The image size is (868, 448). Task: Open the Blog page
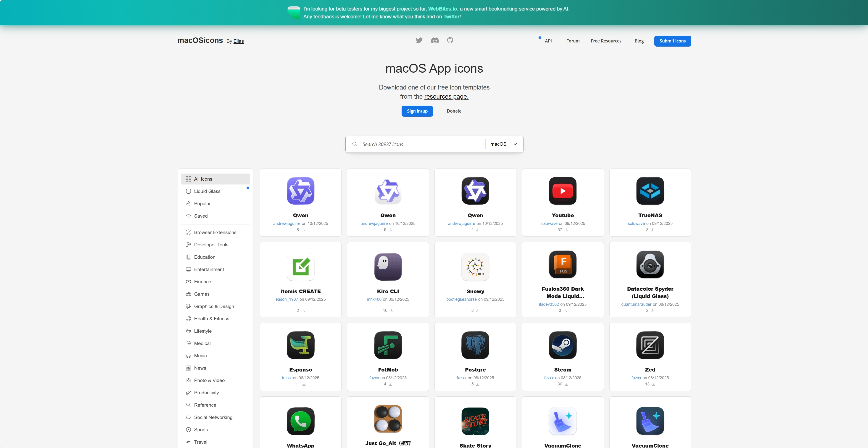pos(639,41)
